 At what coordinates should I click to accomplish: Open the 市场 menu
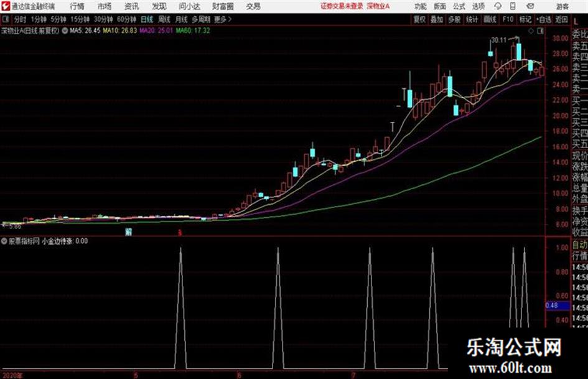coord(105,6)
